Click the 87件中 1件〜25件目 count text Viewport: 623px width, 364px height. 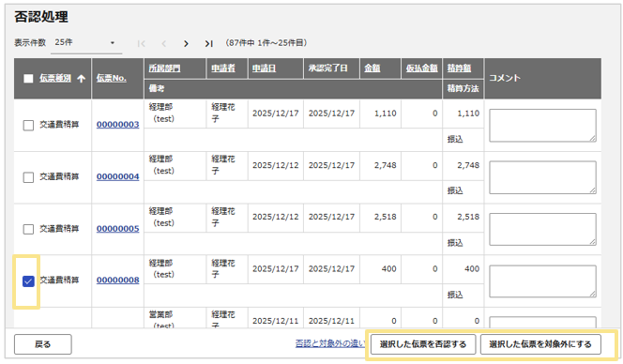pyautogui.click(x=266, y=43)
